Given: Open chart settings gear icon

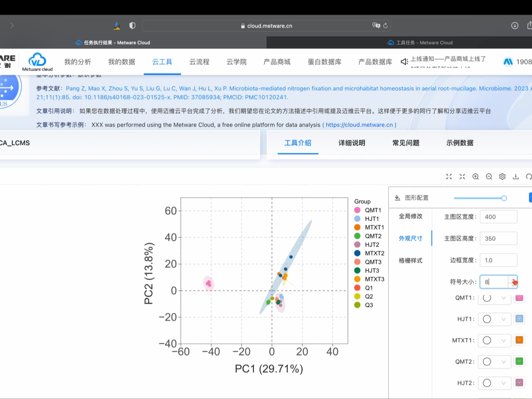Looking at the screenshot, I should pyautogui.click(x=502, y=177).
